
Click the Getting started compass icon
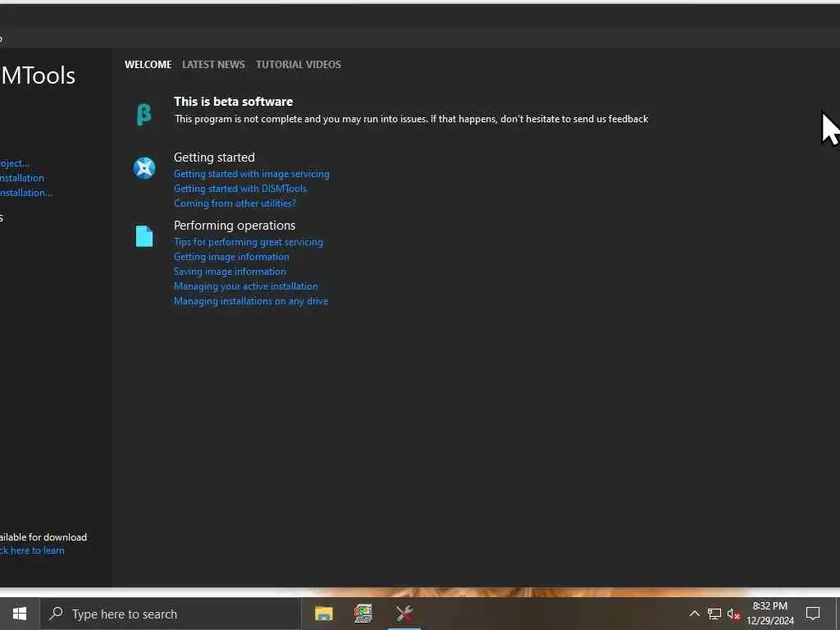pyautogui.click(x=144, y=168)
